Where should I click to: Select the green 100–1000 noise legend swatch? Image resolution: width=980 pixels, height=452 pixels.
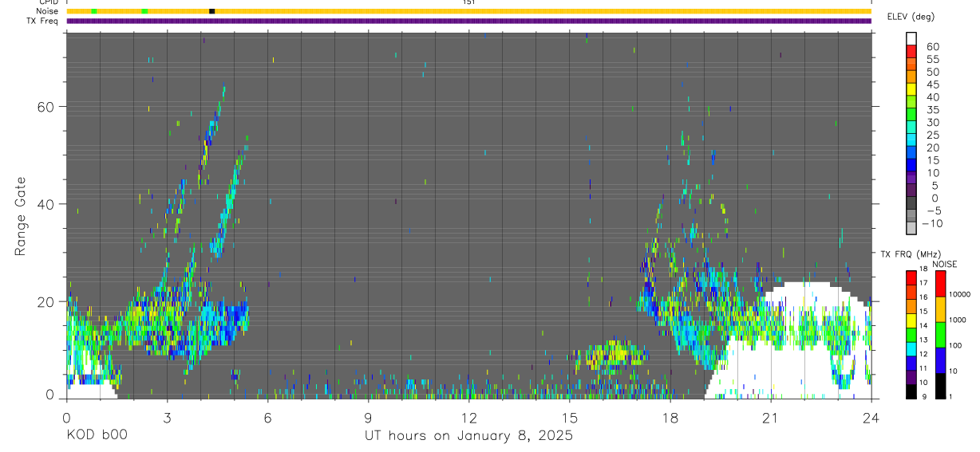(x=940, y=335)
